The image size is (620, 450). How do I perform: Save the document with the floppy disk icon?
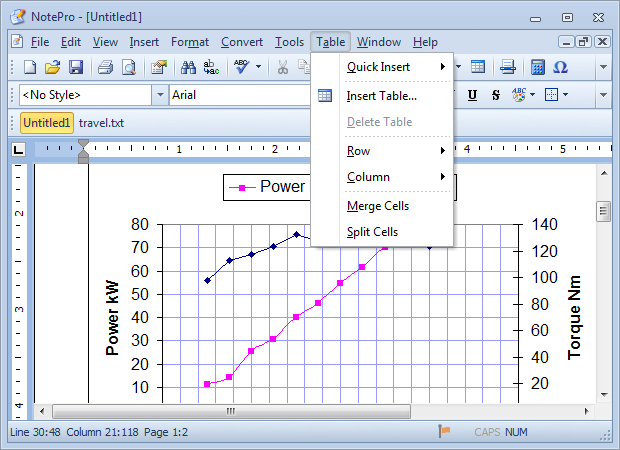pos(76,67)
